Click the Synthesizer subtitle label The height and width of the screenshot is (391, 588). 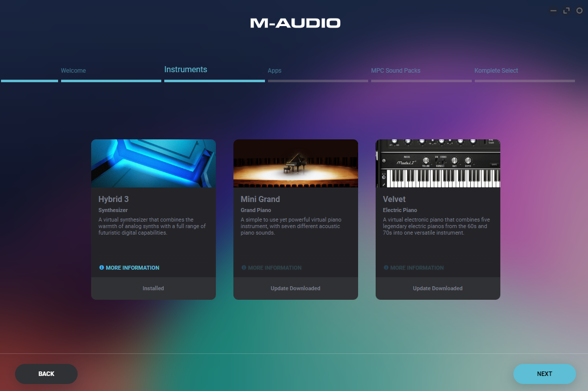[113, 210]
